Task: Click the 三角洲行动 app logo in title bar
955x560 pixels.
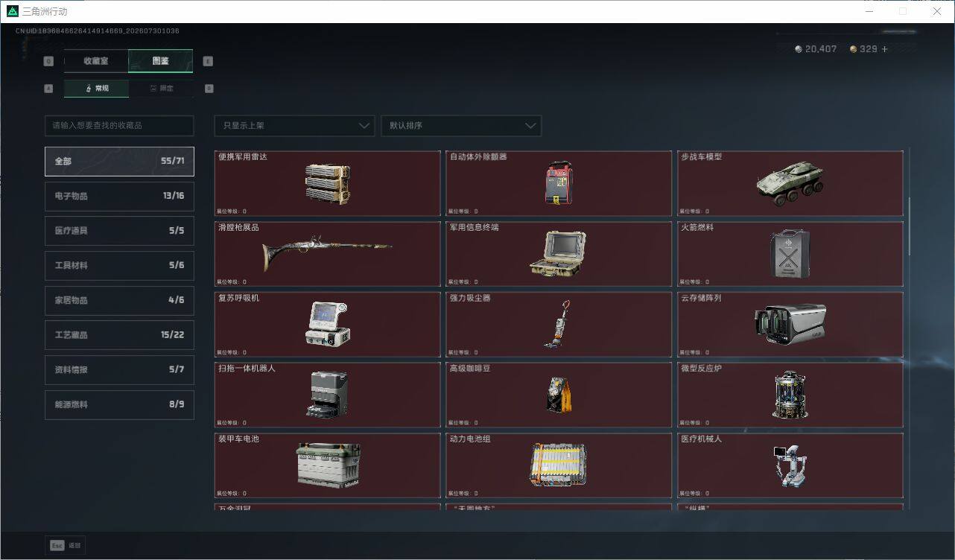Action: click(12, 11)
